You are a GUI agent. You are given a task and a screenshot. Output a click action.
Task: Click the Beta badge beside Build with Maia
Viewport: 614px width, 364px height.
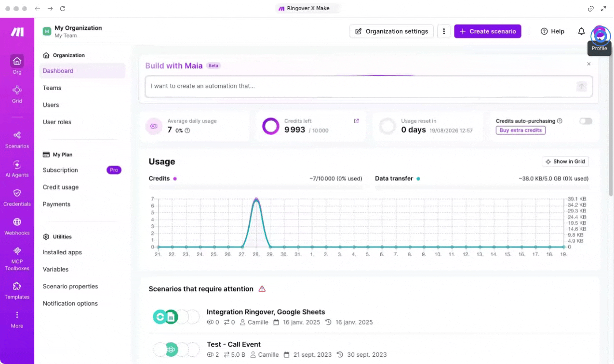[x=214, y=65]
